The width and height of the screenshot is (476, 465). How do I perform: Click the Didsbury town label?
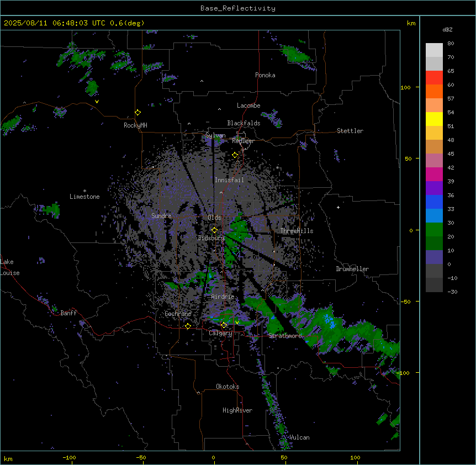(211, 238)
